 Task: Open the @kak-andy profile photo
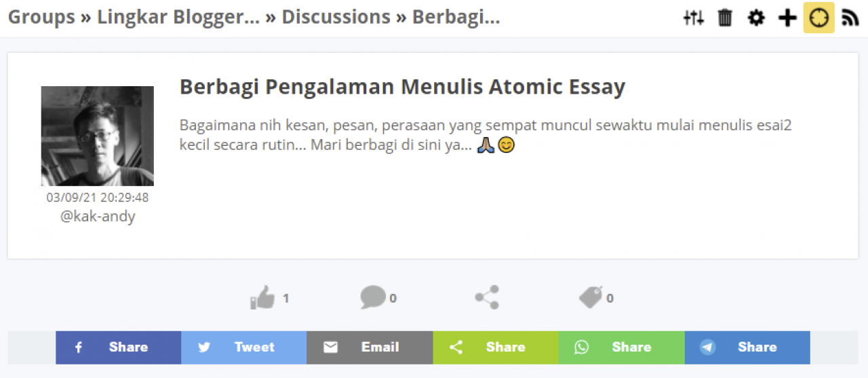click(98, 136)
